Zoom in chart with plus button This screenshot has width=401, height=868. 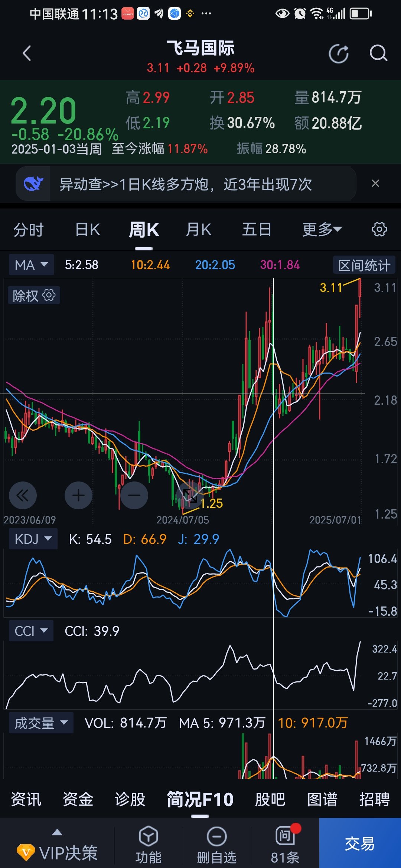tap(78, 495)
